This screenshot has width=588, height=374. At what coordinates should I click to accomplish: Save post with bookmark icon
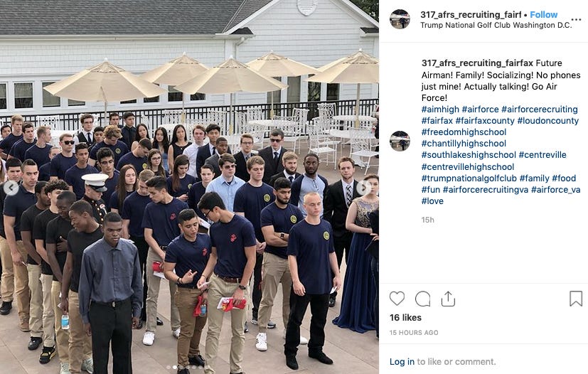pyautogui.click(x=576, y=299)
